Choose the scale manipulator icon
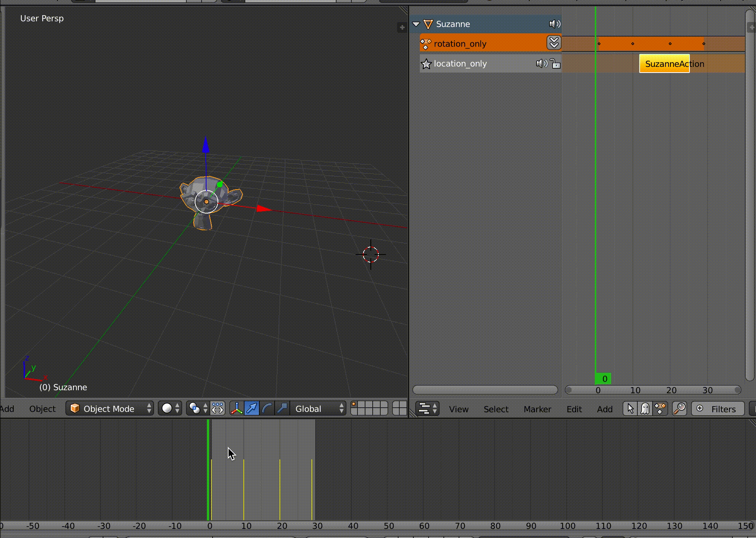This screenshot has width=756, height=538. click(283, 408)
